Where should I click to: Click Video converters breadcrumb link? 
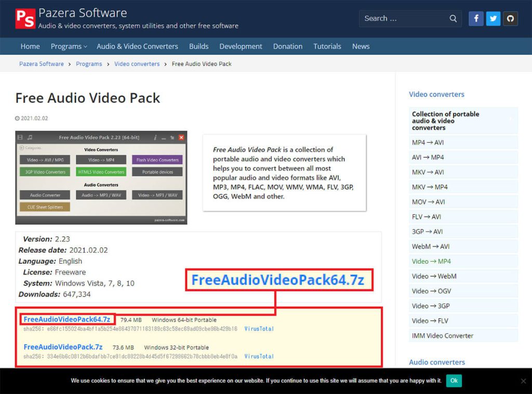pos(137,64)
